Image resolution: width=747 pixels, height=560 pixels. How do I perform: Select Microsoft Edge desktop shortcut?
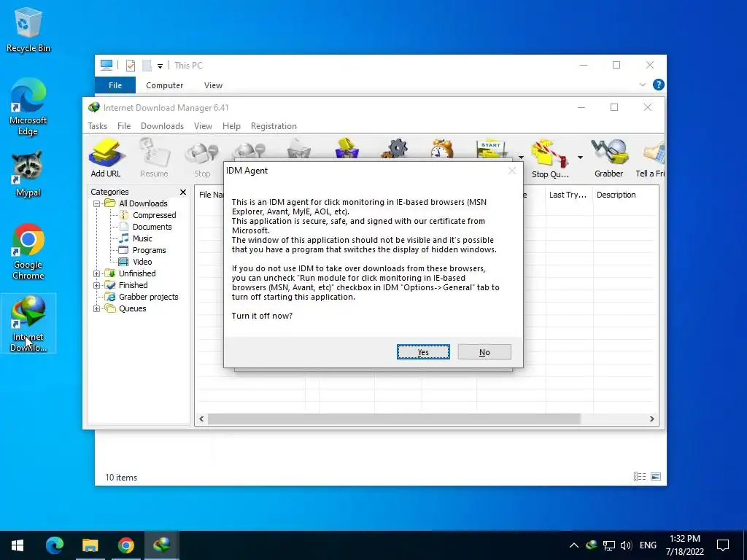28,107
